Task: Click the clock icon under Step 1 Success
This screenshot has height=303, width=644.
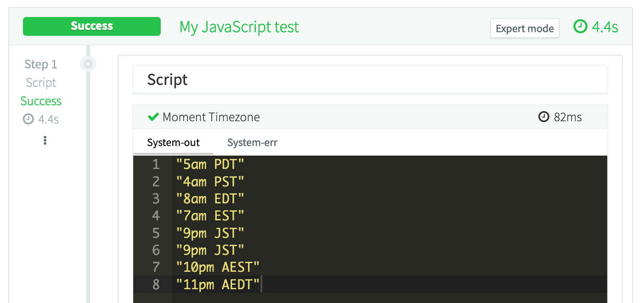Action: pos(28,120)
